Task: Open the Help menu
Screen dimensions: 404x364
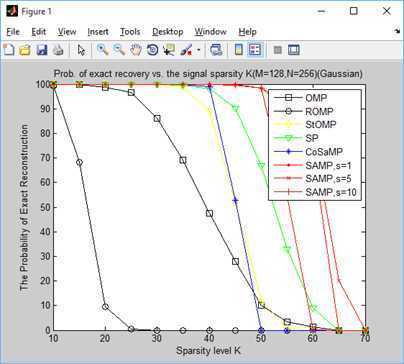Action: pos(247,32)
